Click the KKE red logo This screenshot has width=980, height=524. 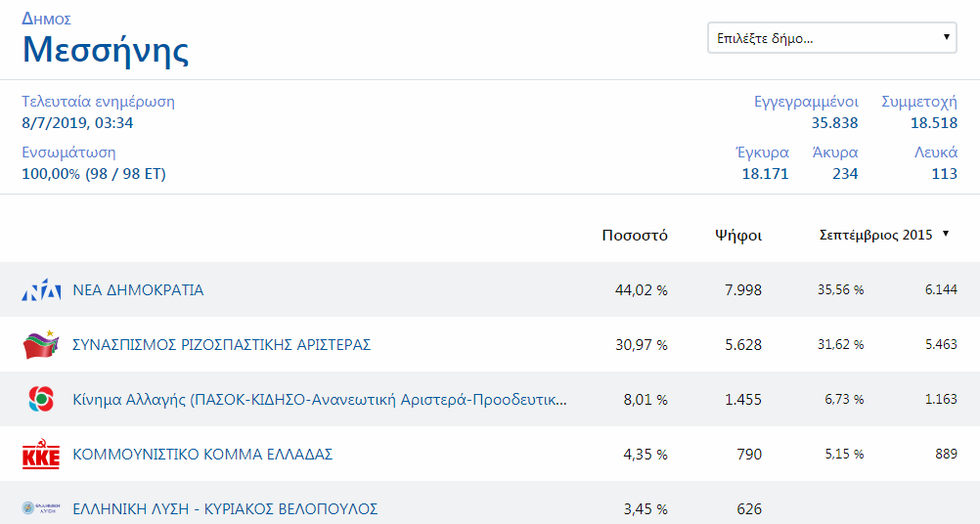coord(41,454)
